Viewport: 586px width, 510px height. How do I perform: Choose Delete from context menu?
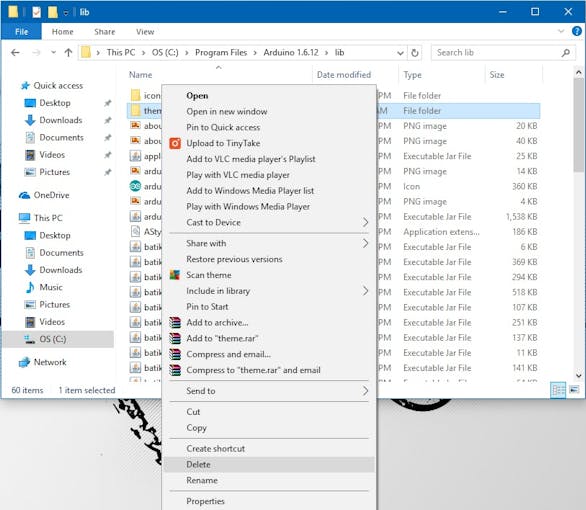269,464
